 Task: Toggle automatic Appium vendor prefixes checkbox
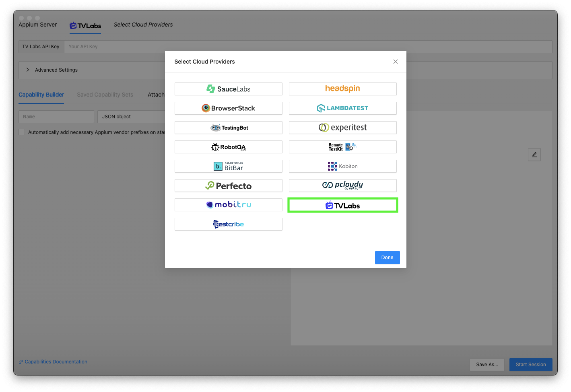(x=22, y=132)
